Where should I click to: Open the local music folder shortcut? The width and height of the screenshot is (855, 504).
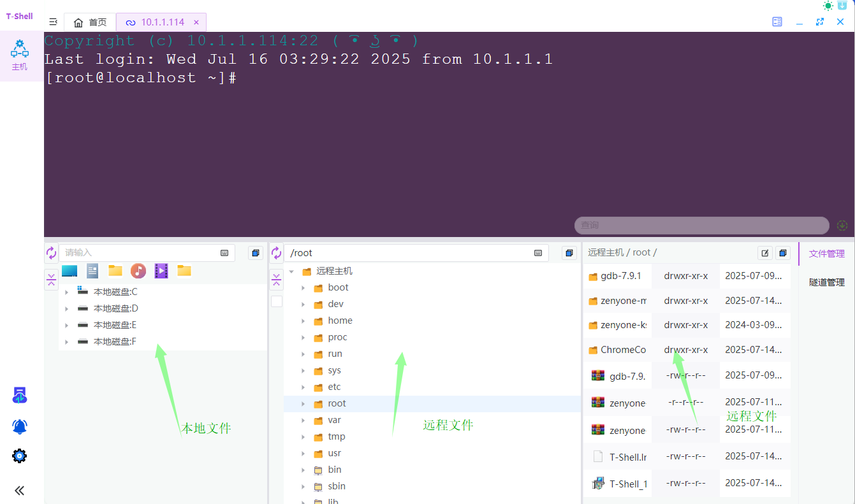click(x=138, y=271)
